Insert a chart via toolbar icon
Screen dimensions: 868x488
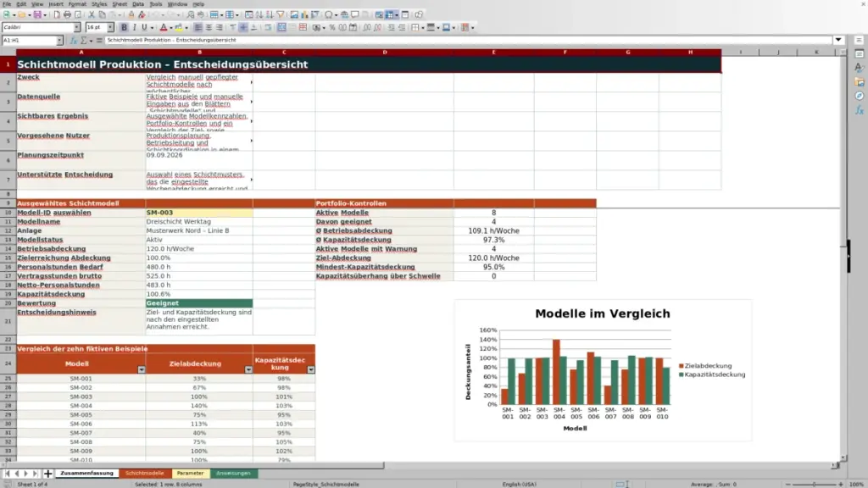pyautogui.click(x=304, y=15)
